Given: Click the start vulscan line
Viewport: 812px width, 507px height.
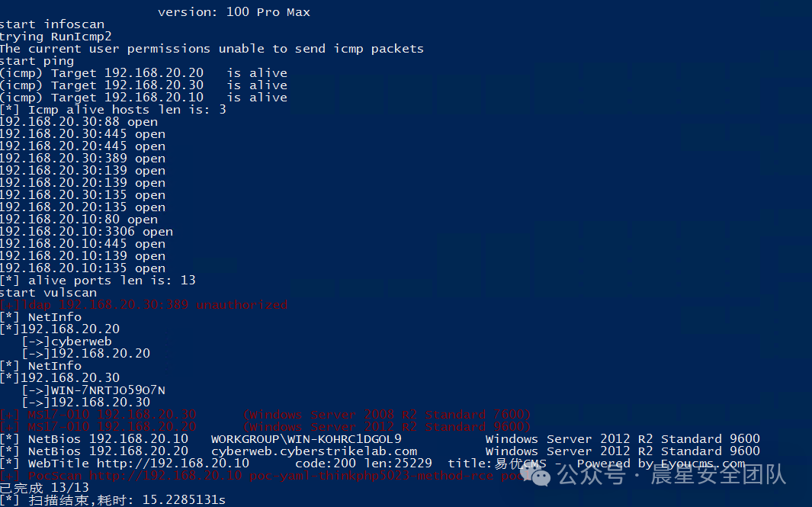Looking at the screenshot, I should click(48, 293).
